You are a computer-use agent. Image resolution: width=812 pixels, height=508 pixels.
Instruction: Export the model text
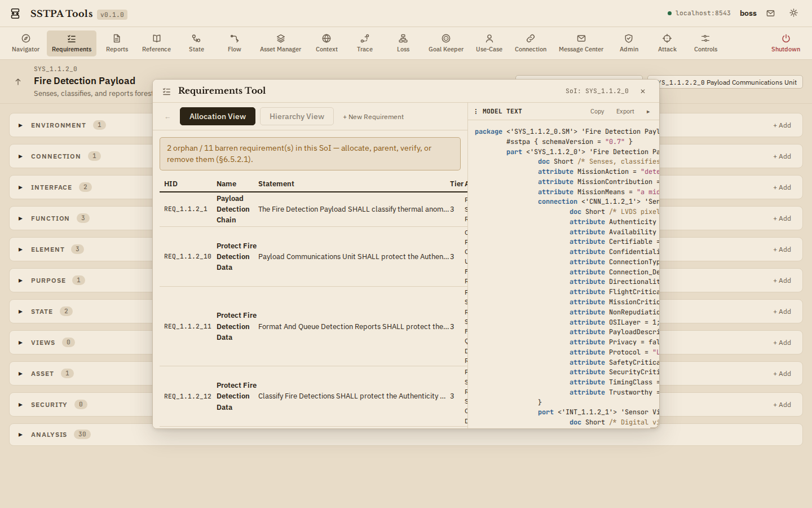(x=625, y=111)
